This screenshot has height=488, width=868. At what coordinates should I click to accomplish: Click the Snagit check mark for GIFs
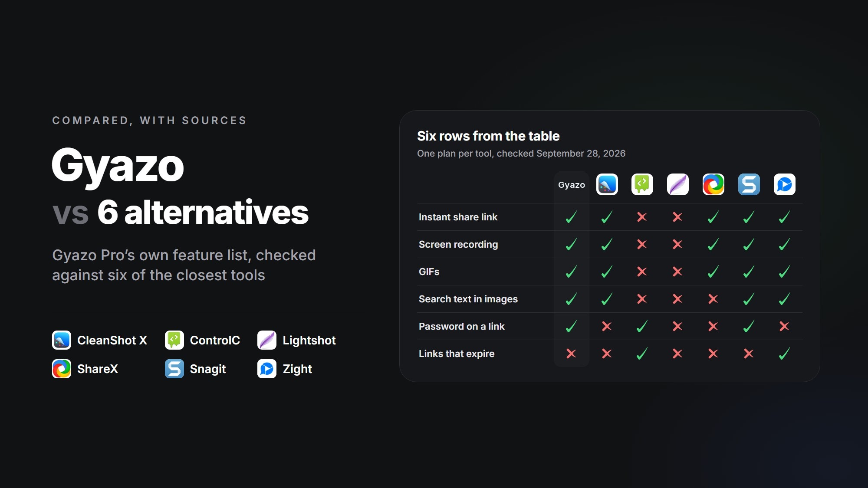(x=749, y=272)
